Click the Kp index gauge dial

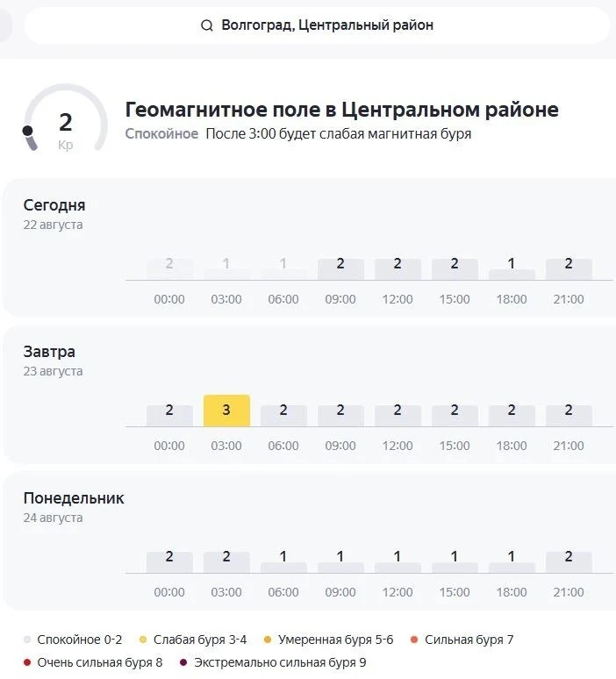pyautogui.click(x=66, y=118)
